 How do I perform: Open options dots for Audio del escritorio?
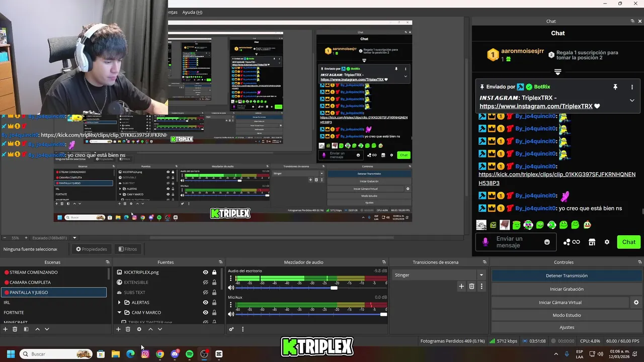231,278
